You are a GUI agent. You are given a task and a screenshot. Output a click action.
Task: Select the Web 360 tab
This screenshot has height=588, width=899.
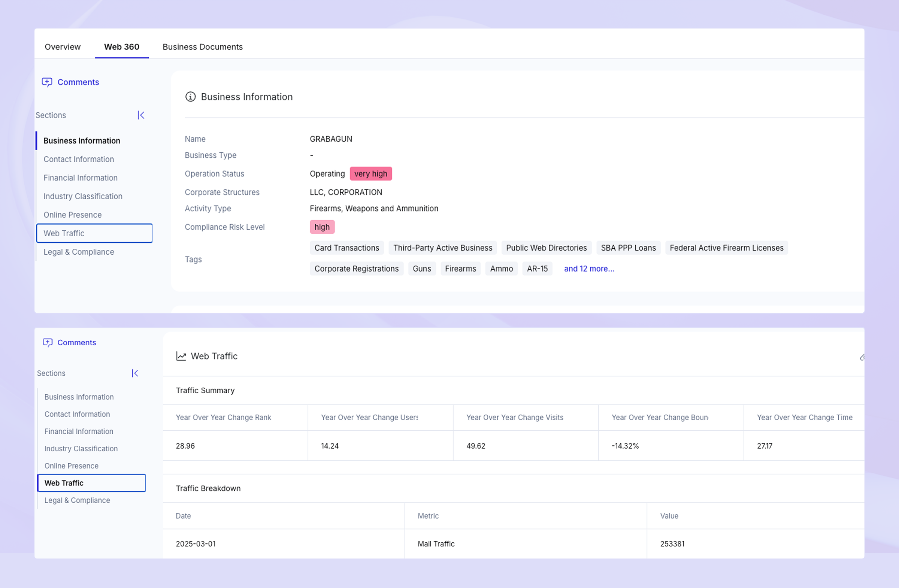tap(122, 47)
